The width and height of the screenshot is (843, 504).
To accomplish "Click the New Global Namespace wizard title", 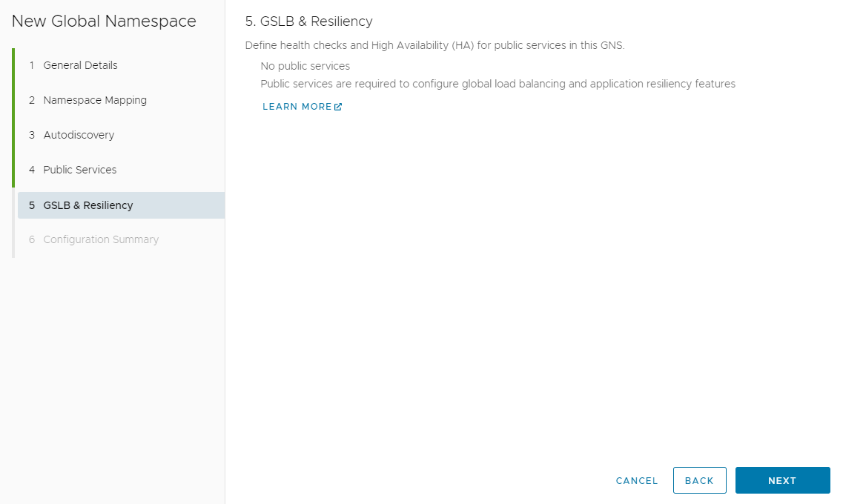I will pyautogui.click(x=103, y=21).
